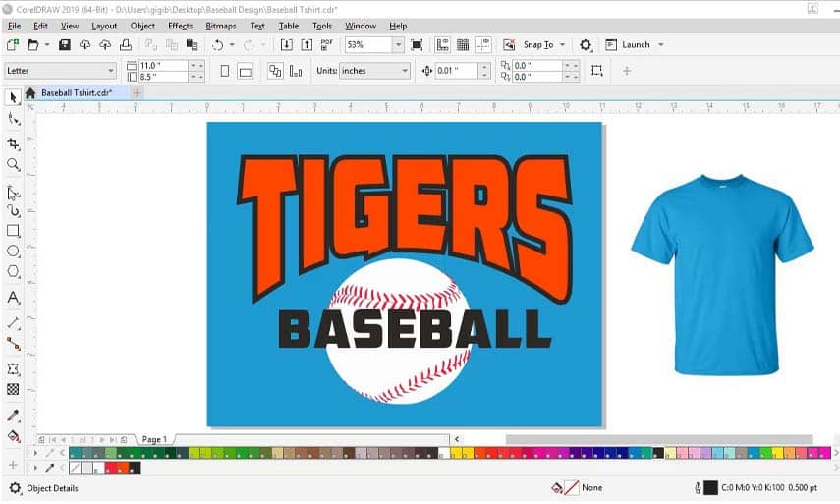840x504 pixels.
Task: Select the Rectangle tool
Action: coord(14,231)
